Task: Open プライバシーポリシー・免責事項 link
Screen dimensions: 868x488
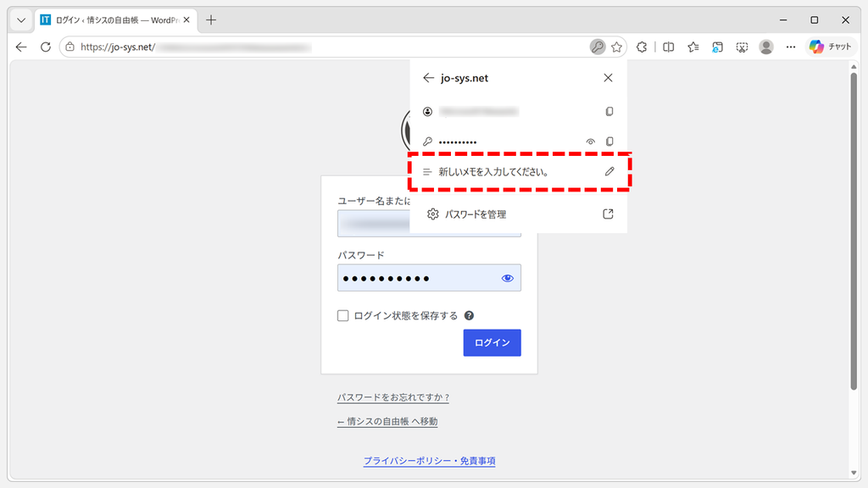Action: click(x=429, y=461)
